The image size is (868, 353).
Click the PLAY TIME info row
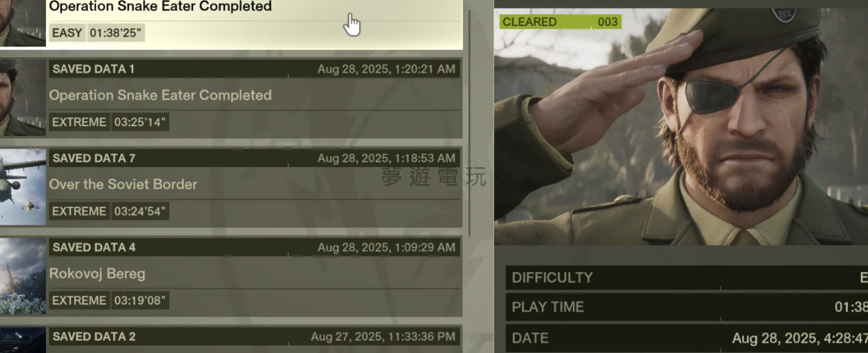pos(687,307)
